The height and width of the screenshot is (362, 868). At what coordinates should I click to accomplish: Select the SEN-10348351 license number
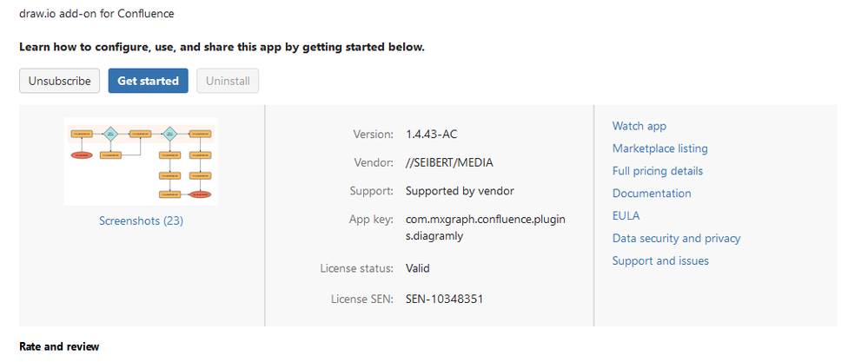click(445, 299)
